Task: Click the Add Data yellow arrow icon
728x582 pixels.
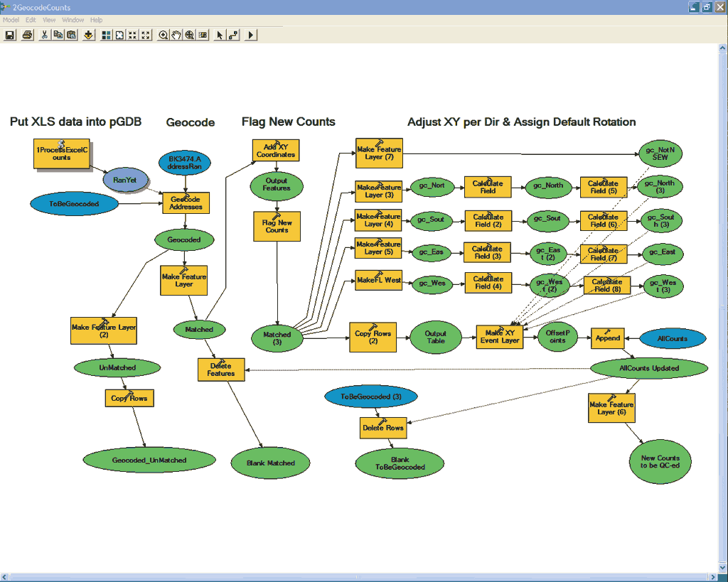Action: coord(89,35)
